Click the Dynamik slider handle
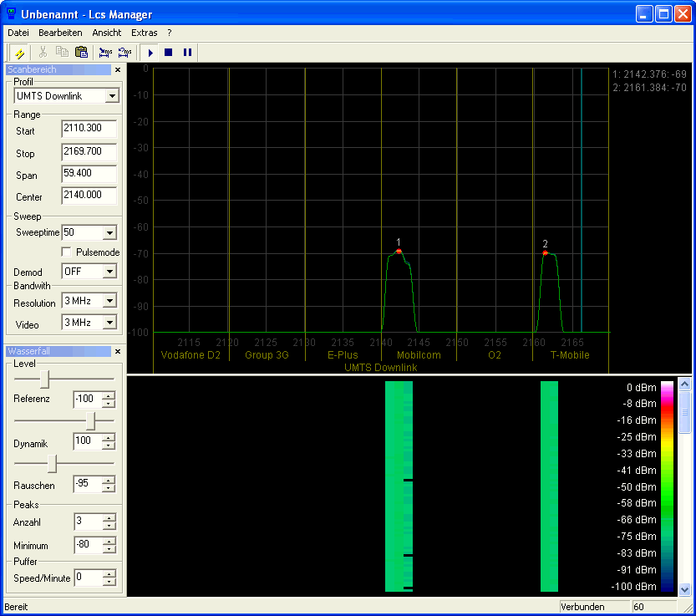The height and width of the screenshot is (616, 696). coord(90,420)
